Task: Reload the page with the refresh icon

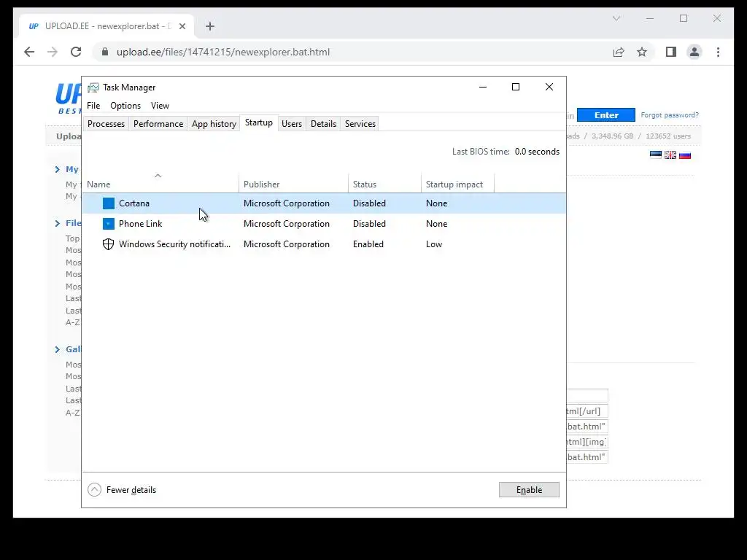Action: point(76,52)
